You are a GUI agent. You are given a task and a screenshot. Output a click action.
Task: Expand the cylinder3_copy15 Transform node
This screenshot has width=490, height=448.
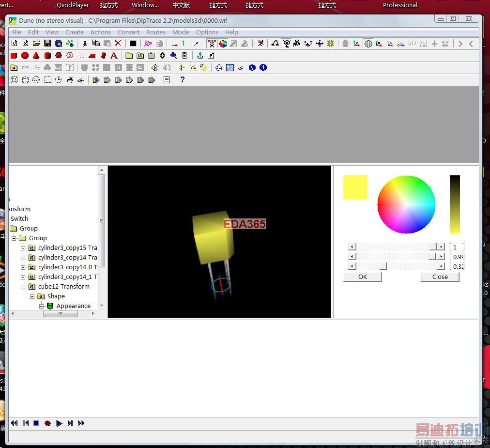(23, 248)
